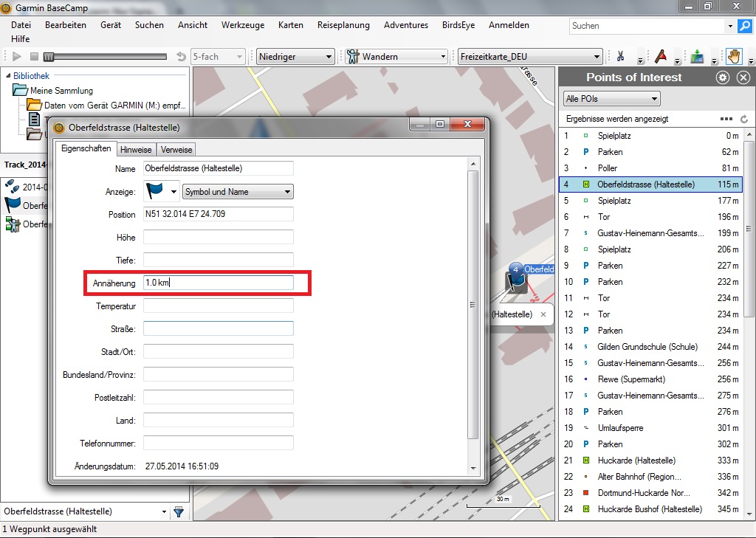
Task: Open the 5-fach playback speed dropdown
Action: tap(218, 56)
